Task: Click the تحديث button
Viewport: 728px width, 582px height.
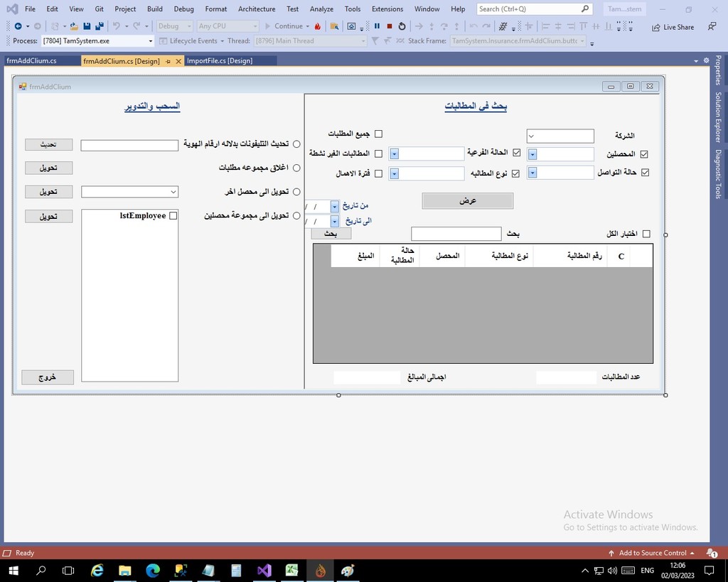Action: click(x=49, y=144)
